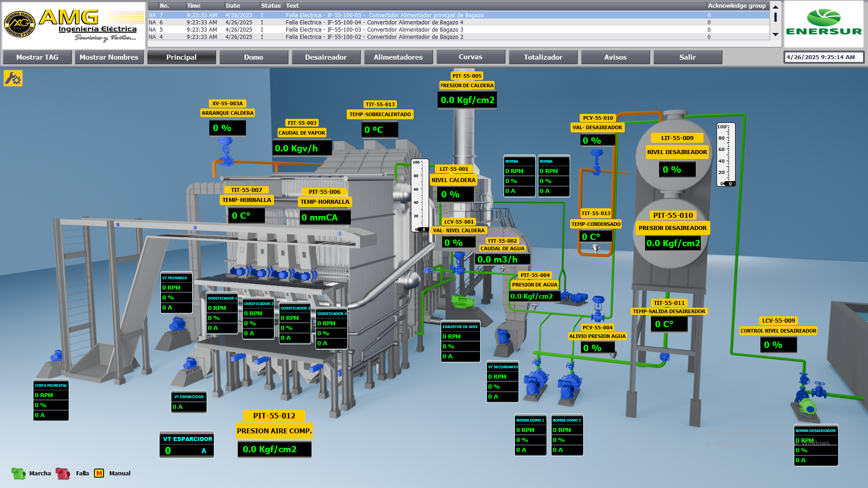Click the Bomba Domo 1 pump icon
The height and width of the screenshot is (488, 868).
536,383
